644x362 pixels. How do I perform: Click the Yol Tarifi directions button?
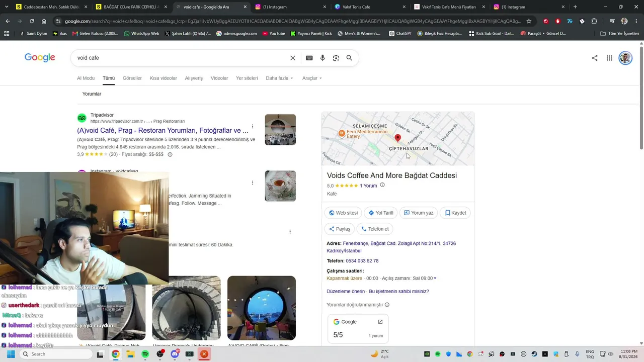[x=381, y=213]
